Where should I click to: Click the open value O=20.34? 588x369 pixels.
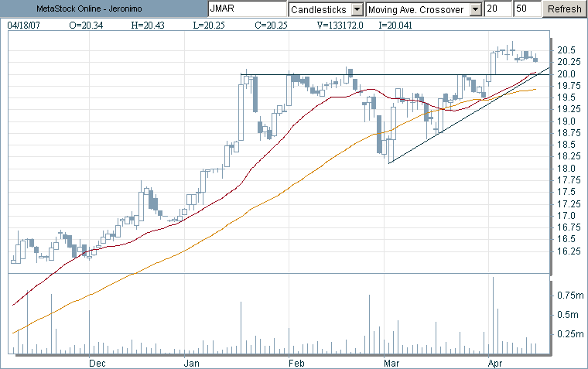coord(86,26)
